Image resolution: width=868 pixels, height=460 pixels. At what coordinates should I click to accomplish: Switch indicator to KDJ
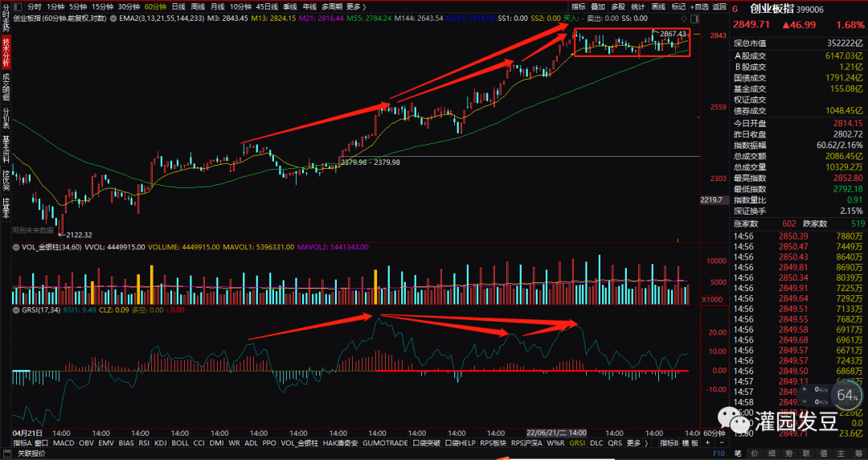coord(161,443)
